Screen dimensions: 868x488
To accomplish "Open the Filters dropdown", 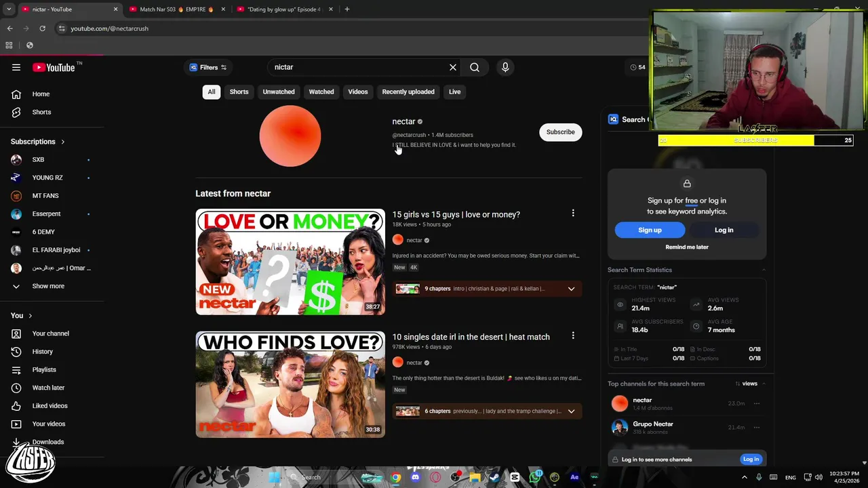I will tap(208, 67).
